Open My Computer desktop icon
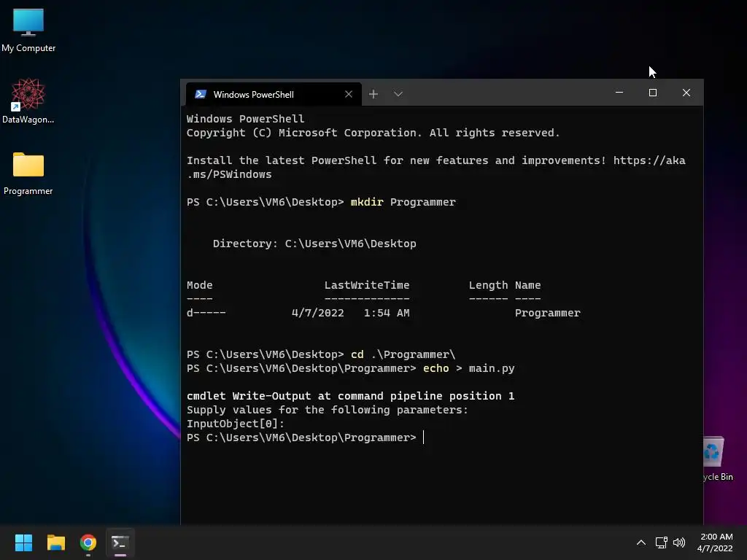This screenshot has height=560, width=747. pyautogui.click(x=28, y=30)
